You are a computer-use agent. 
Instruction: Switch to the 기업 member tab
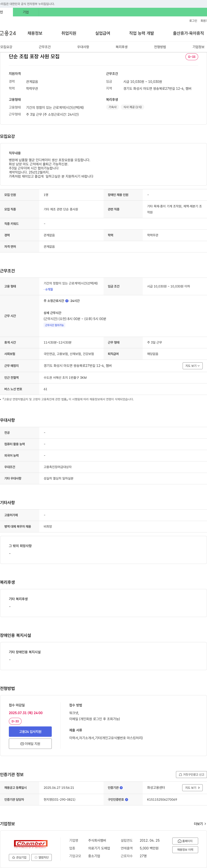(26, 12)
